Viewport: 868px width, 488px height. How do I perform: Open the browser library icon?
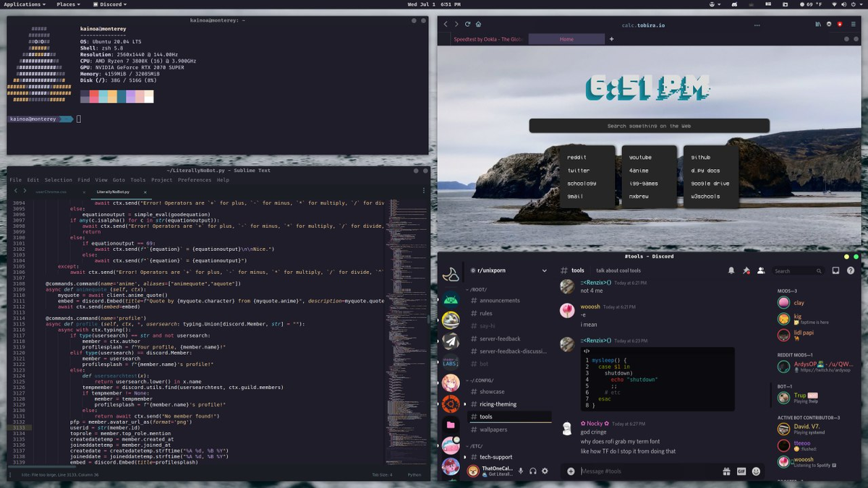pos(818,24)
